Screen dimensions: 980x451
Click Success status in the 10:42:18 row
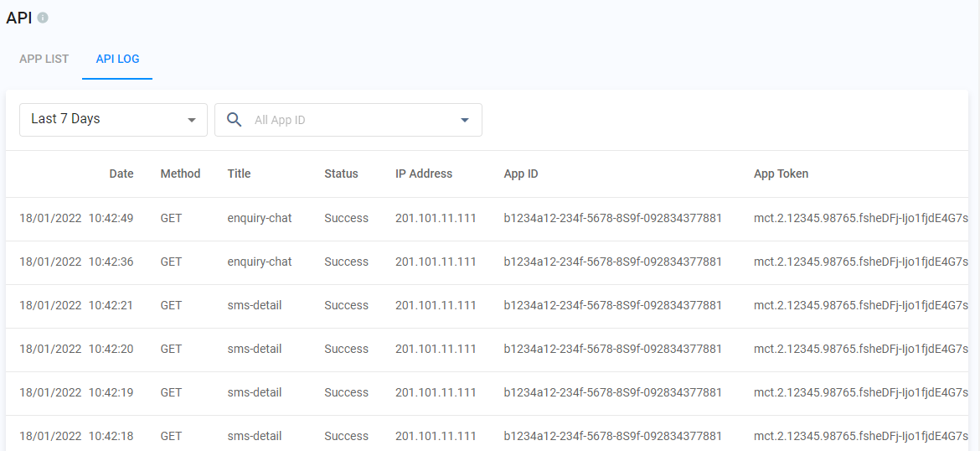tap(346, 437)
